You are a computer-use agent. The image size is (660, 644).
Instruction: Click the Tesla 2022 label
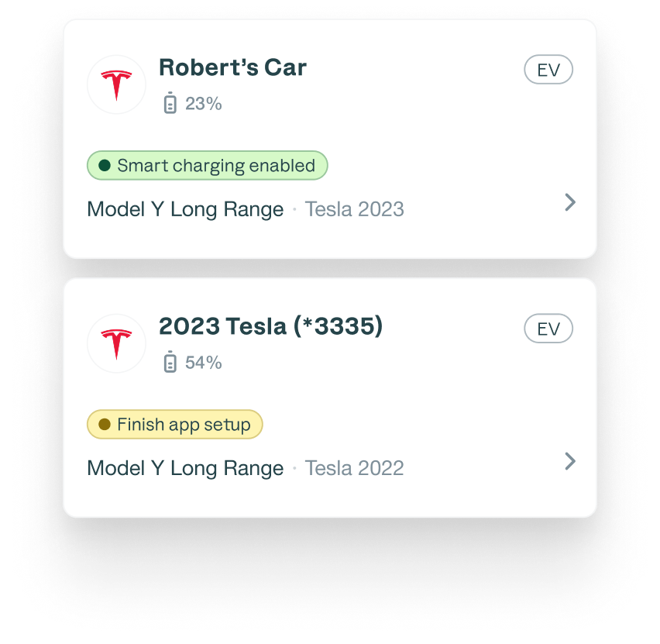coord(354,468)
